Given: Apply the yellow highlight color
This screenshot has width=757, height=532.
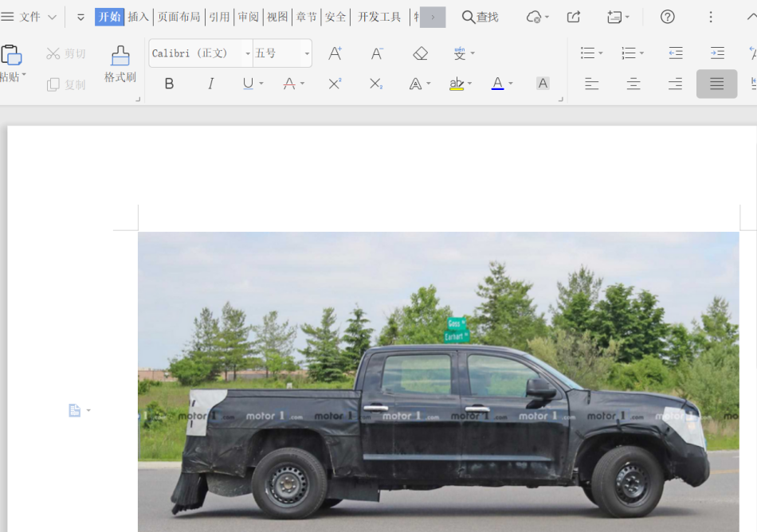Looking at the screenshot, I should [457, 84].
